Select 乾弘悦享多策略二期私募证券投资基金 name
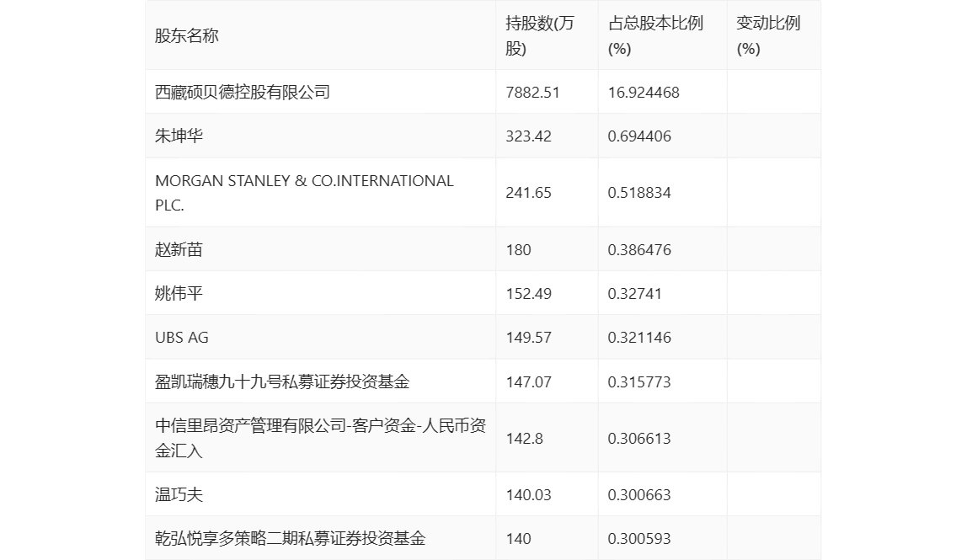Screen dimensions: 967x560 (x=291, y=538)
